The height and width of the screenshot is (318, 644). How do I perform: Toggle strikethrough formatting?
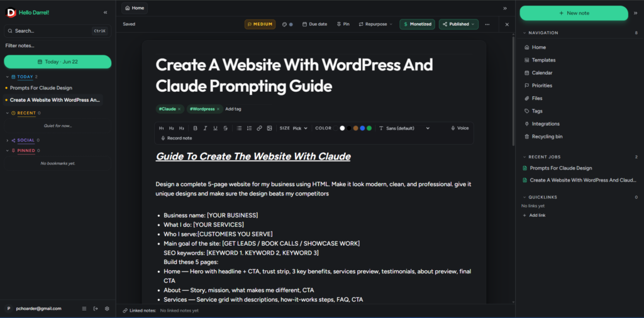point(225,128)
